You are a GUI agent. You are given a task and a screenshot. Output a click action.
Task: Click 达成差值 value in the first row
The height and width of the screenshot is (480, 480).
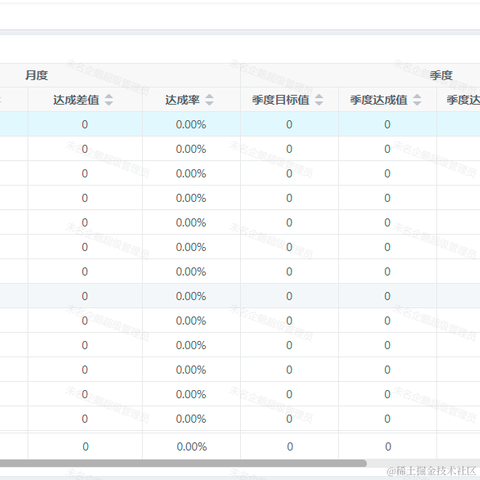pyautogui.click(x=85, y=124)
